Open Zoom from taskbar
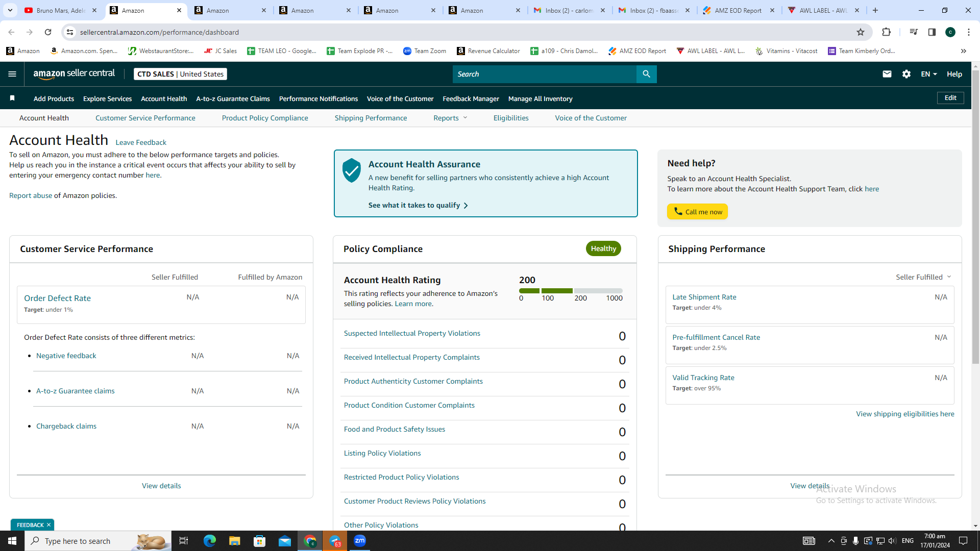 (360, 541)
